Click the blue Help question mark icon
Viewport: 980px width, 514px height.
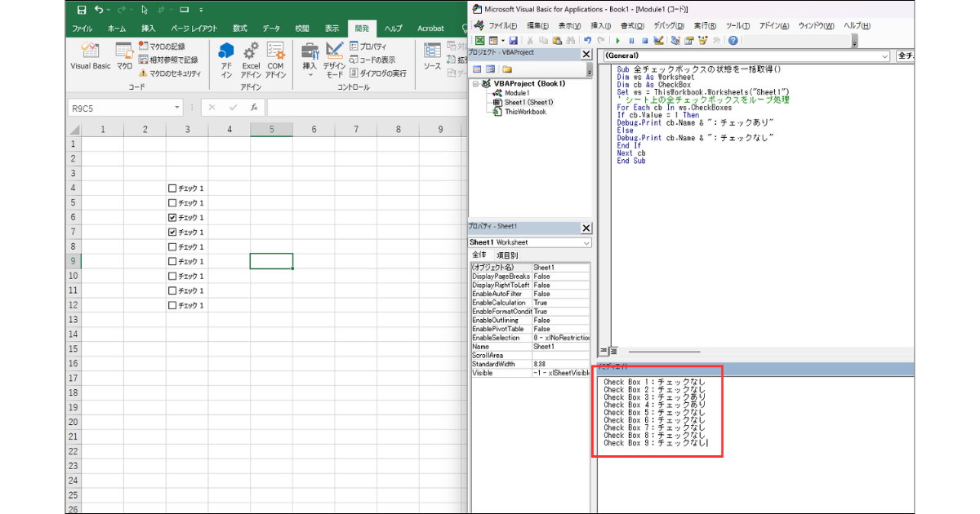tap(733, 40)
